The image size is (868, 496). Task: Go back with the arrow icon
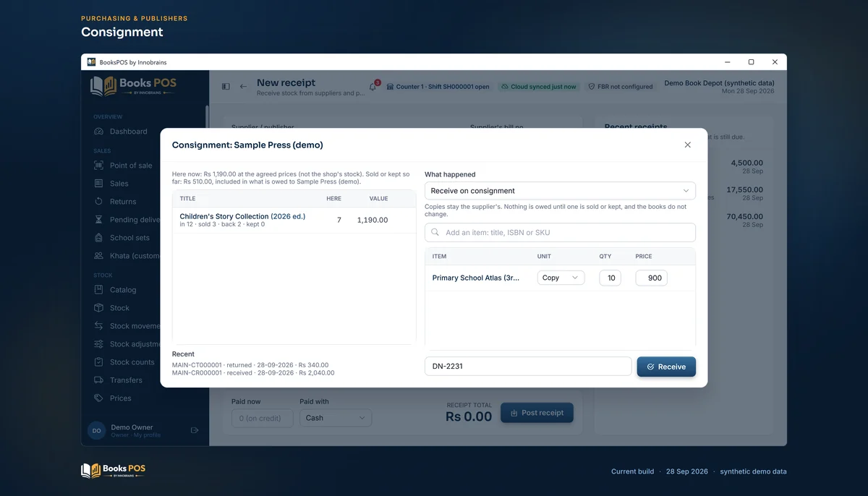point(243,87)
